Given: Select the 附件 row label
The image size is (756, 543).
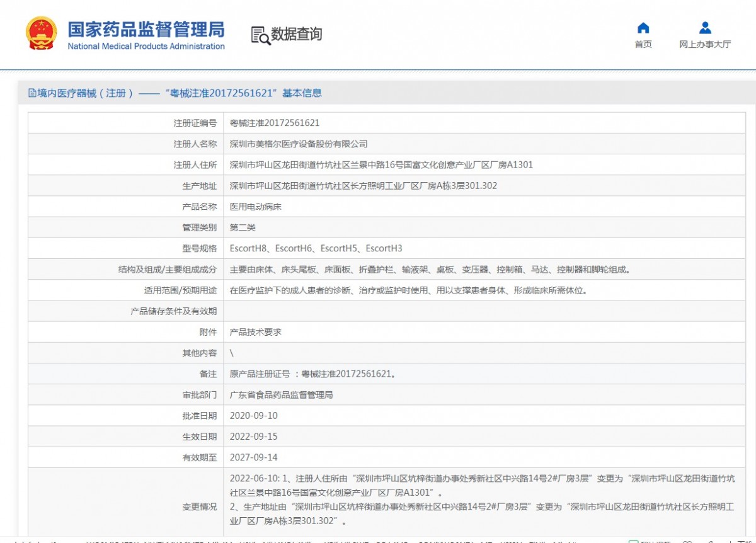Looking at the screenshot, I should point(208,332).
